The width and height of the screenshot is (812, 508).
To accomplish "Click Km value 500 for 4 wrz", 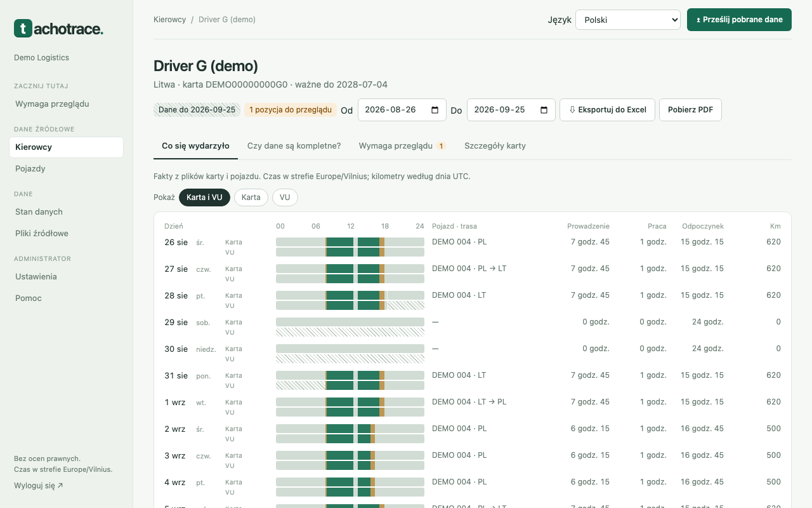I will click(x=773, y=482).
